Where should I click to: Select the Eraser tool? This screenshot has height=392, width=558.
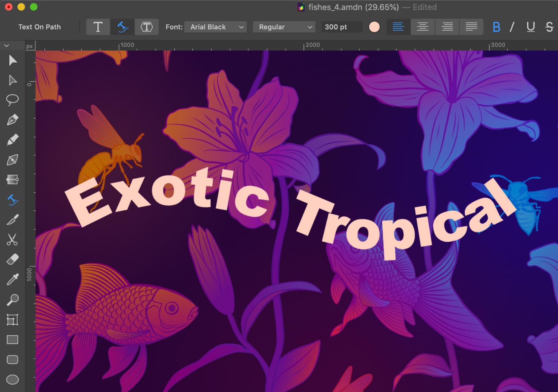[x=12, y=259]
